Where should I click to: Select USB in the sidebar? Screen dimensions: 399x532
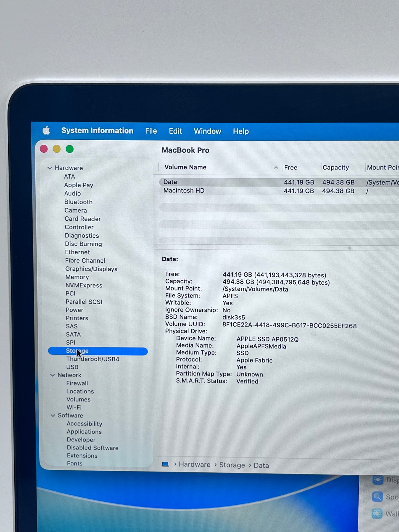(x=72, y=367)
